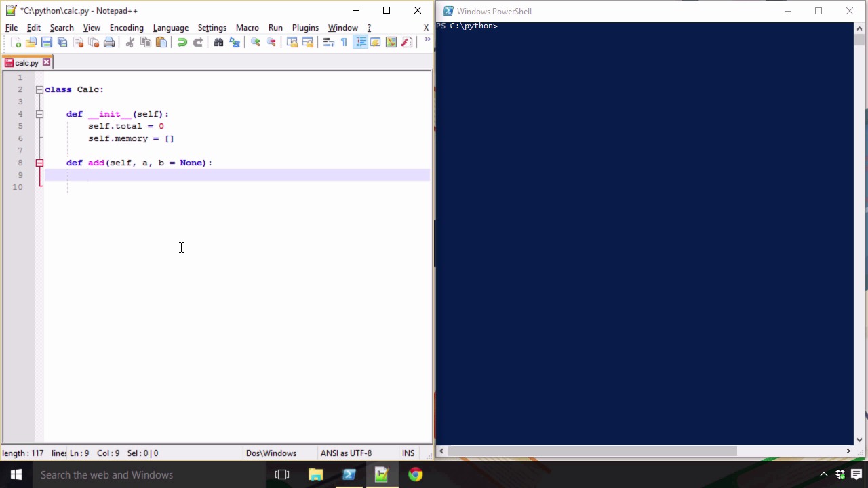Open the Macro menu
The width and height of the screenshot is (868, 488).
click(x=248, y=28)
